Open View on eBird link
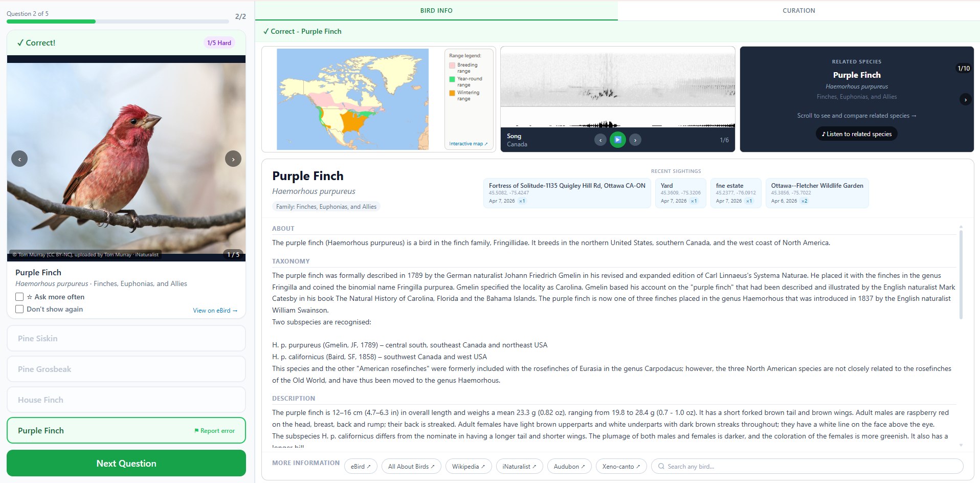The height and width of the screenshot is (483, 980). pyautogui.click(x=215, y=311)
